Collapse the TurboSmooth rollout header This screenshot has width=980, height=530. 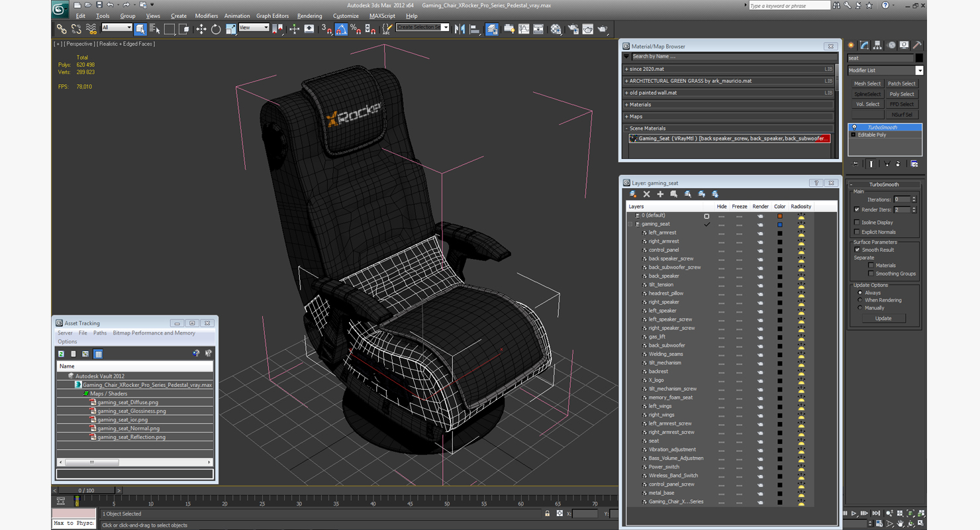click(884, 184)
